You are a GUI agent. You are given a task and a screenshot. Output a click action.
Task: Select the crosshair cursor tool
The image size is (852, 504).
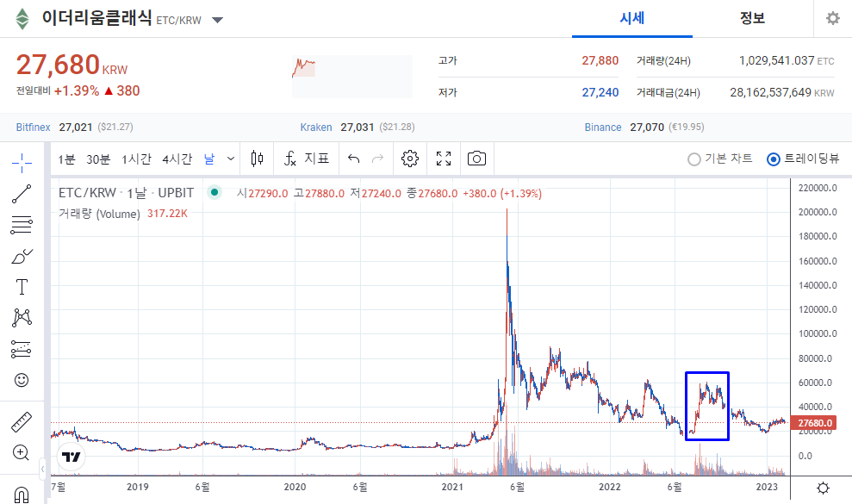(x=22, y=163)
